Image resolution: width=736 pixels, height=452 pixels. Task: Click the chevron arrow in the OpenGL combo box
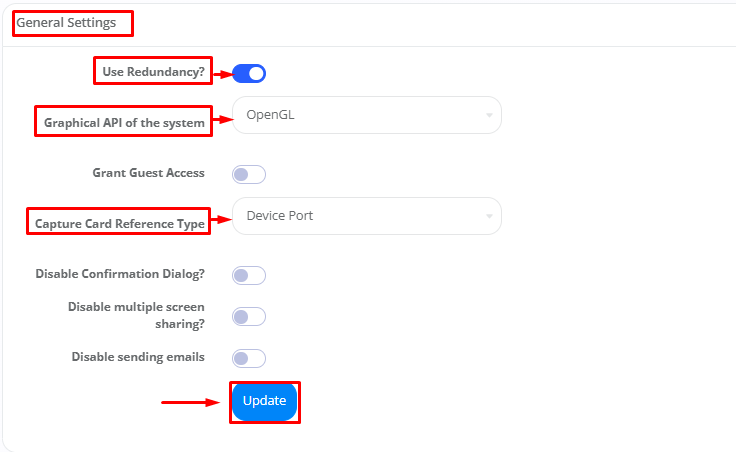point(489,116)
